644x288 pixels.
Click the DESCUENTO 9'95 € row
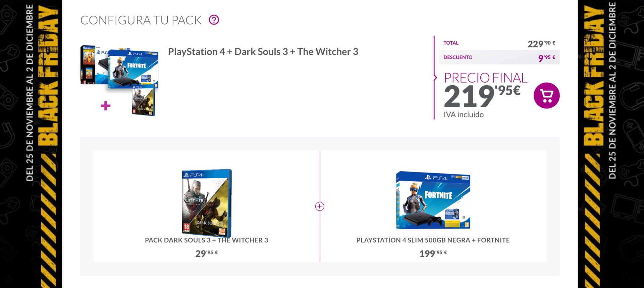(x=499, y=57)
